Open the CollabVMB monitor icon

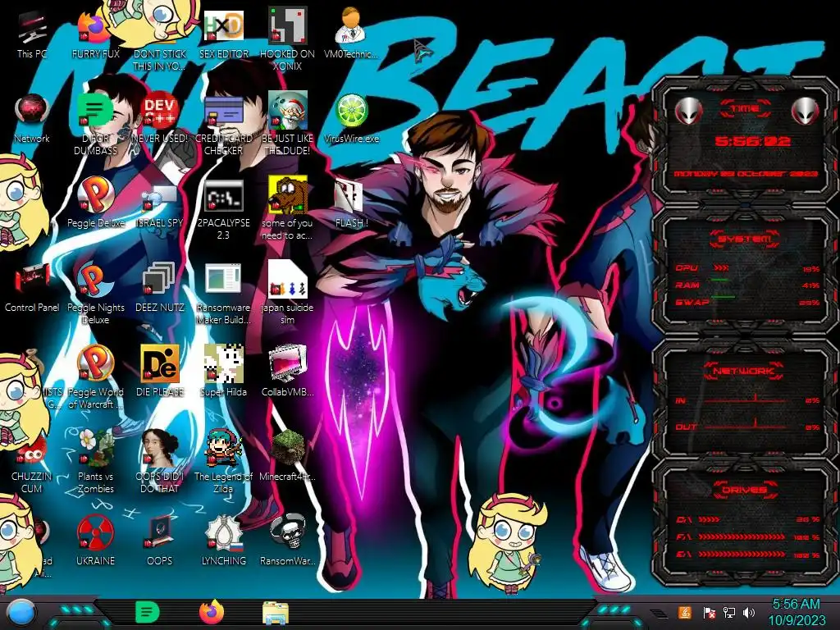287,371
